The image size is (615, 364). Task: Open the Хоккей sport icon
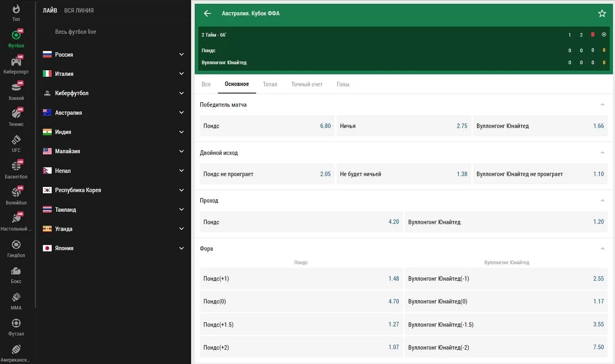tap(16, 88)
